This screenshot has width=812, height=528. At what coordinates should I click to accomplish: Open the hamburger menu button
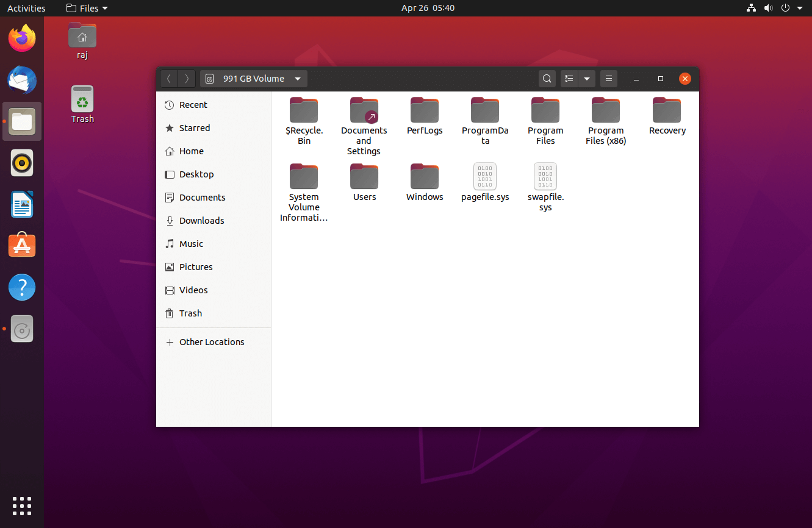[x=608, y=79]
